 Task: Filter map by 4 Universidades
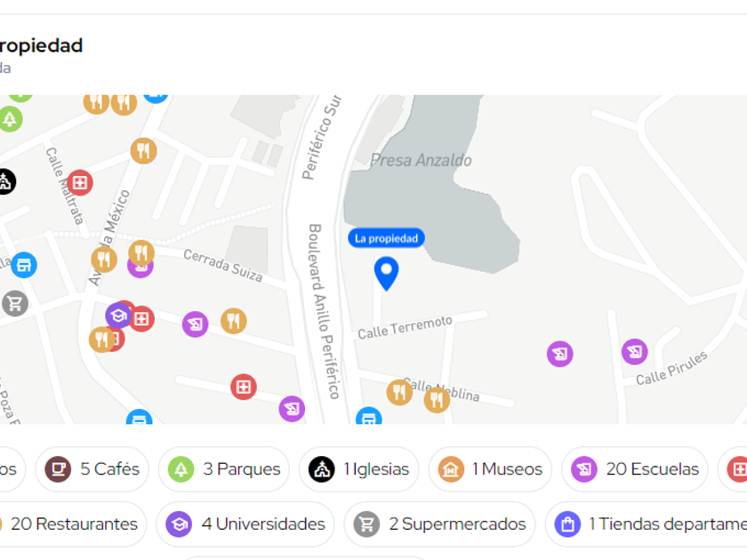[245, 524]
